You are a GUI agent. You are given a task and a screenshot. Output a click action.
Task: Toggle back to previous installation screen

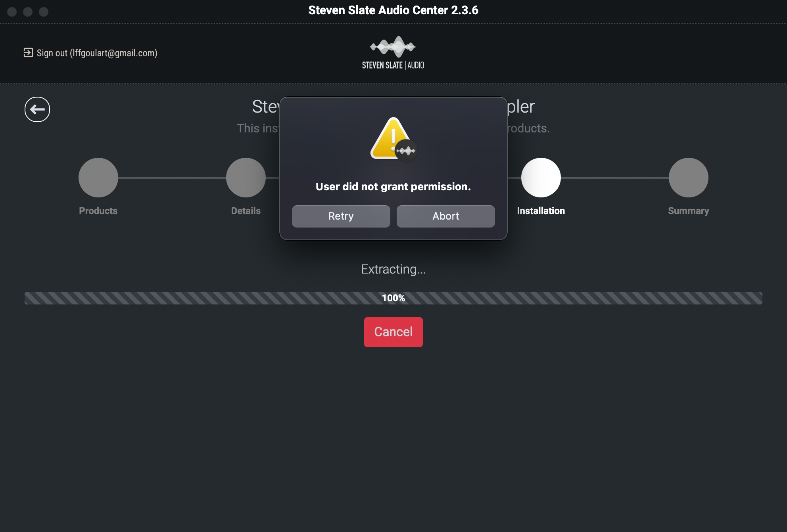point(37,109)
